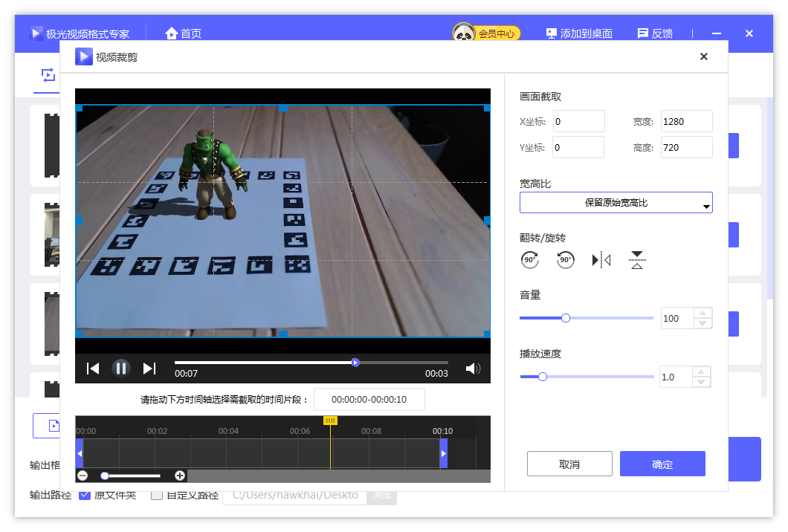Flip video horizontally
This screenshot has height=532, width=788.
(x=601, y=260)
